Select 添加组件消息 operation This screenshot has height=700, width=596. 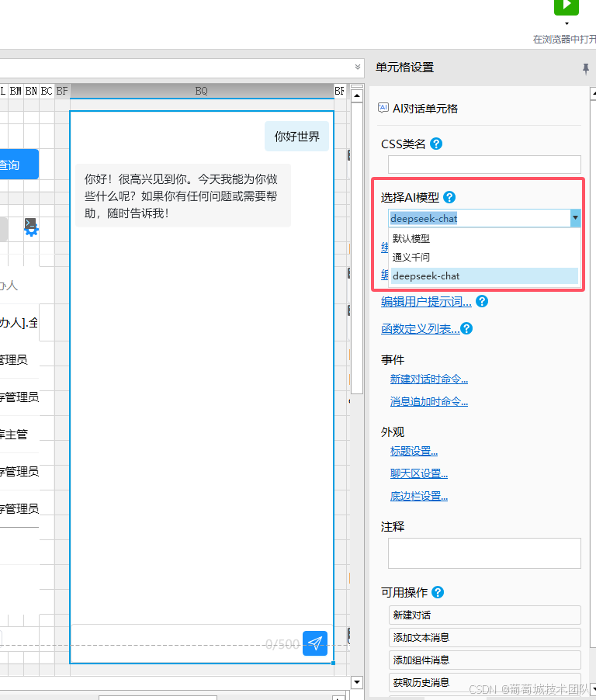(x=485, y=660)
